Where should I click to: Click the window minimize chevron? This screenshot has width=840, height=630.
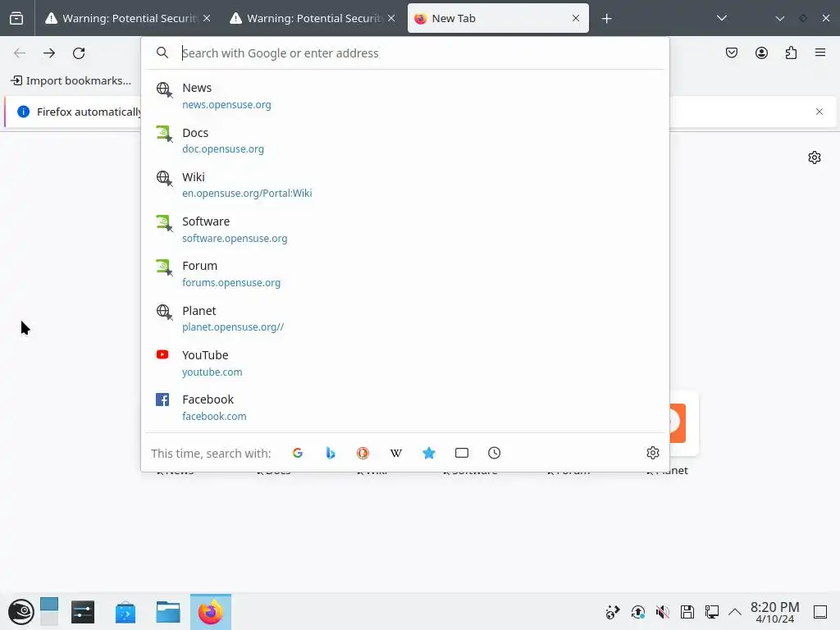[779, 18]
